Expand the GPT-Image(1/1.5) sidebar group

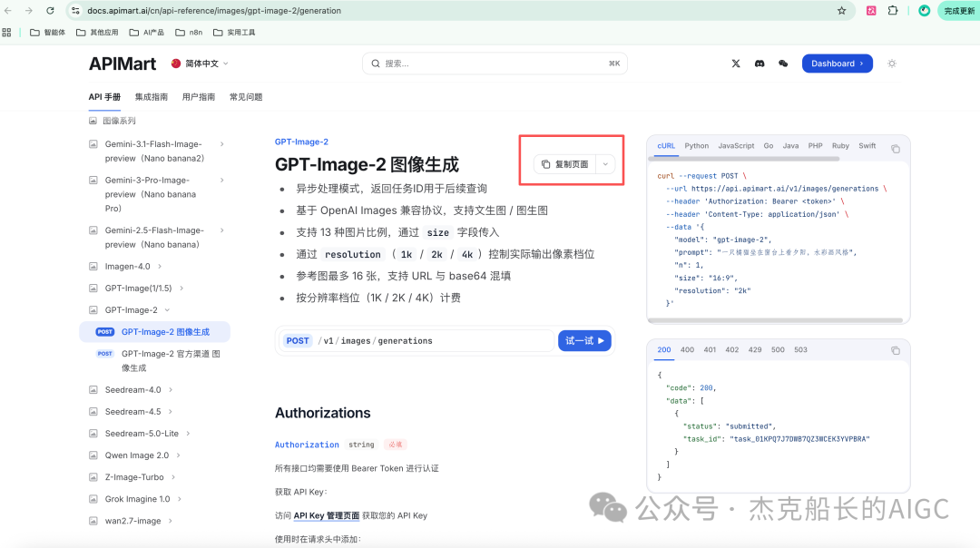[x=181, y=288]
